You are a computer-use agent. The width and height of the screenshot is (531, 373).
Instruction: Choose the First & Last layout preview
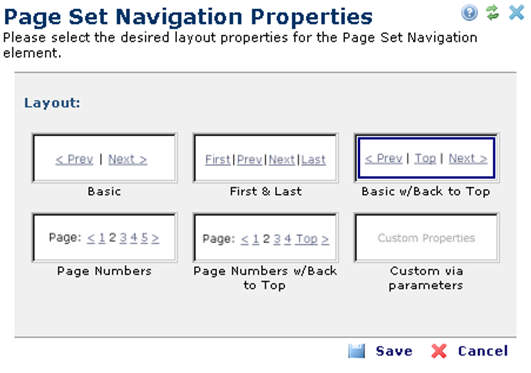coord(266,158)
